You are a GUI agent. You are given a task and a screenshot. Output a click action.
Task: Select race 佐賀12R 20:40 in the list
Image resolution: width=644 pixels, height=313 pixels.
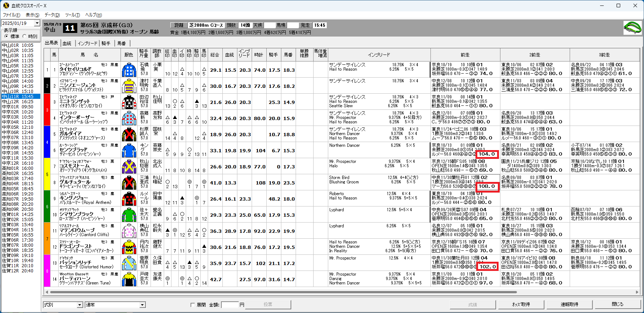coord(21,271)
